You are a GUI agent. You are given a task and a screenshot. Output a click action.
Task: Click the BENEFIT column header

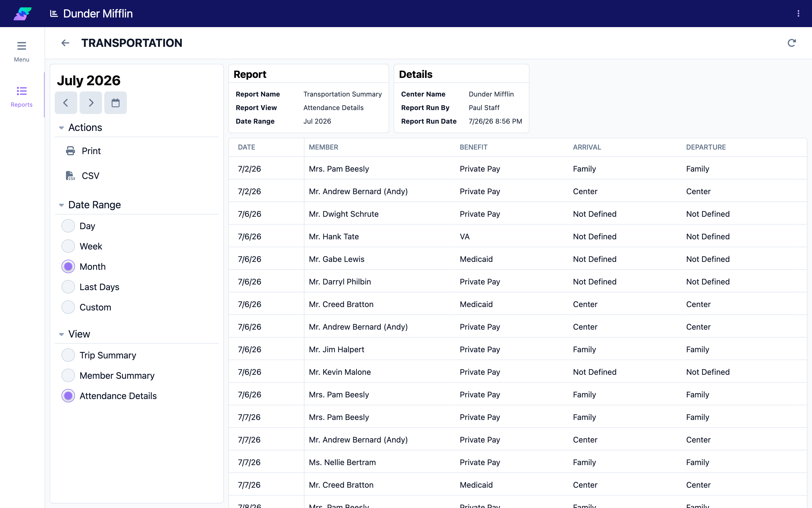(473, 147)
